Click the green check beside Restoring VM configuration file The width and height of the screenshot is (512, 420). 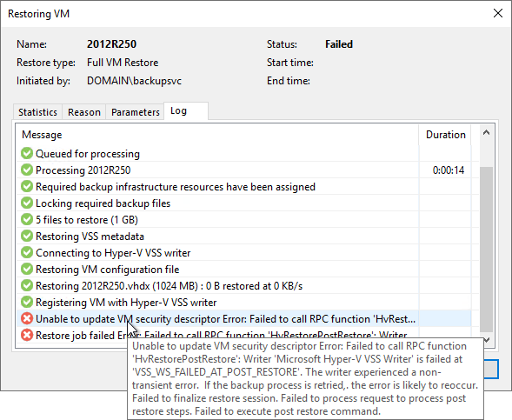[x=27, y=269]
